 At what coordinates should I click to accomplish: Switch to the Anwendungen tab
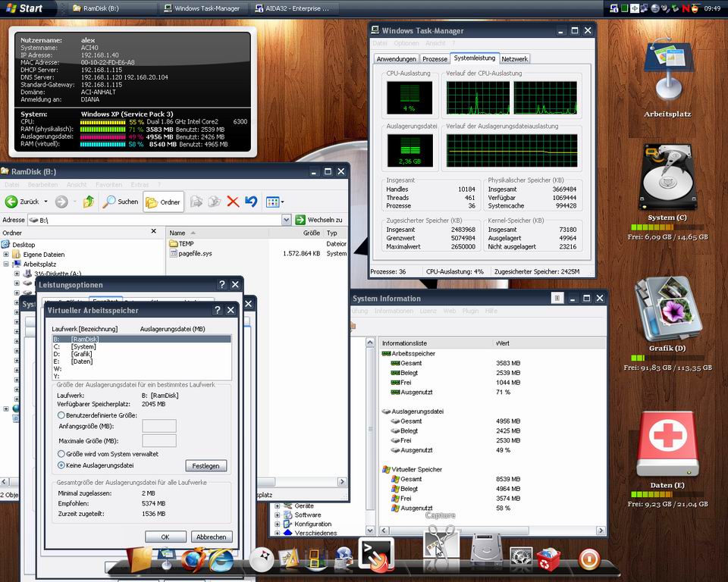(x=396, y=59)
